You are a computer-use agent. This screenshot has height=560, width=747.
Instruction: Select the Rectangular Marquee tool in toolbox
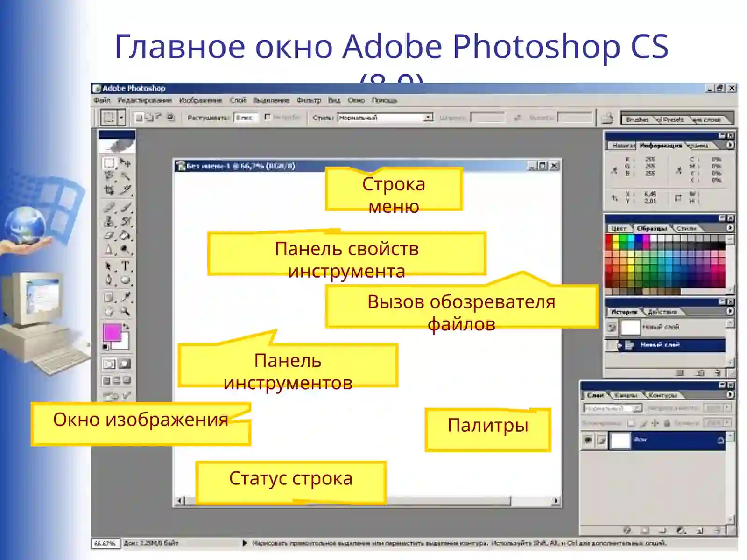[109, 163]
